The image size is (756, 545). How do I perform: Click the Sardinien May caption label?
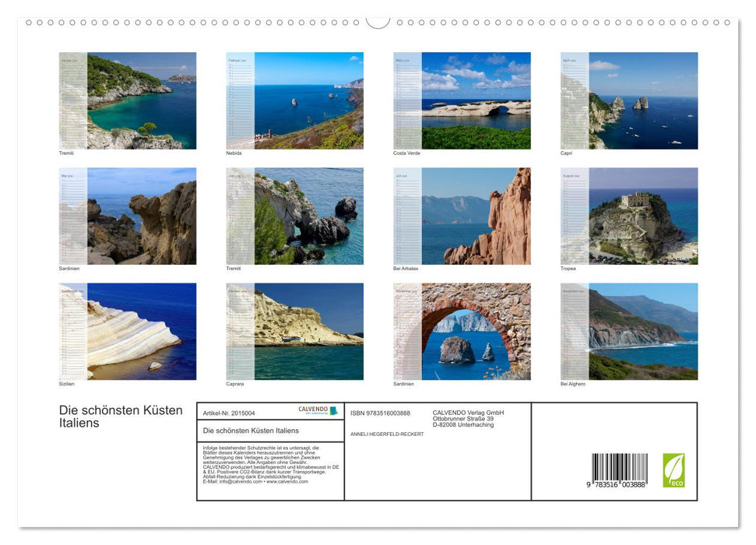pyautogui.click(x=68, y=268)
